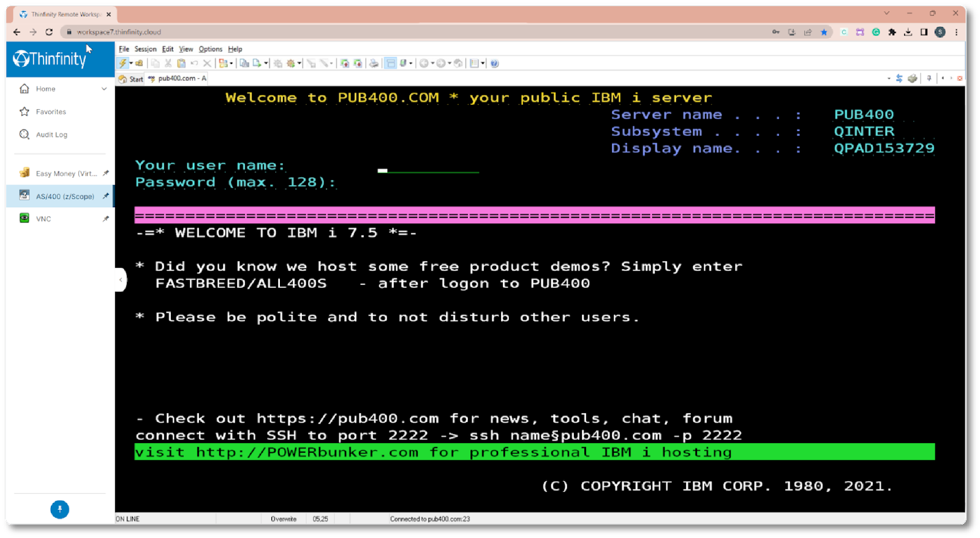Click the blue round pin button at sidebar bottom

pyautogui.click(x=59, y=509)
